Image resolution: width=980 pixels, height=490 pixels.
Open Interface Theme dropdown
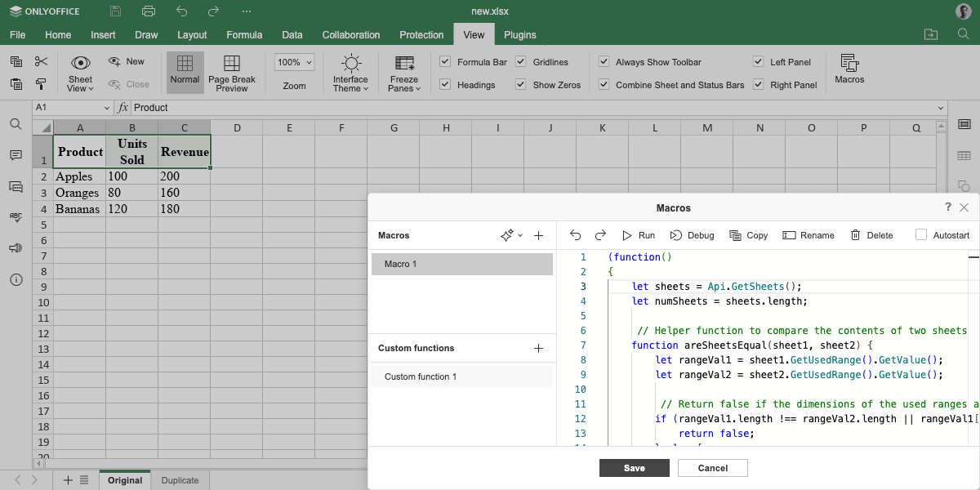click(x=351, y=73)
